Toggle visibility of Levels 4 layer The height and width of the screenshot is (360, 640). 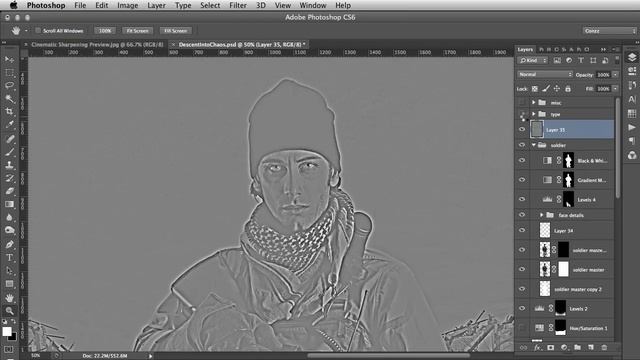coord(522,199)
